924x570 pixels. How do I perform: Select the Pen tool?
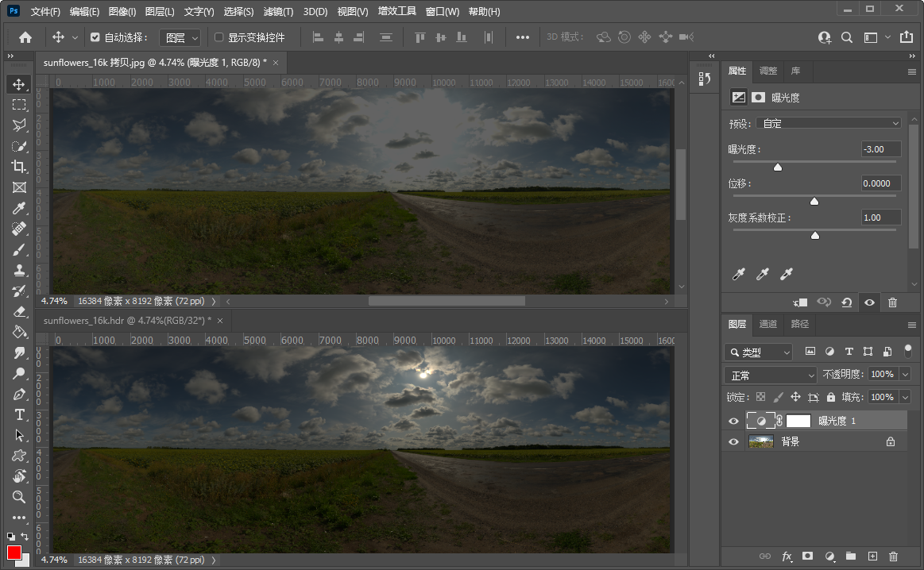point(19,395)
